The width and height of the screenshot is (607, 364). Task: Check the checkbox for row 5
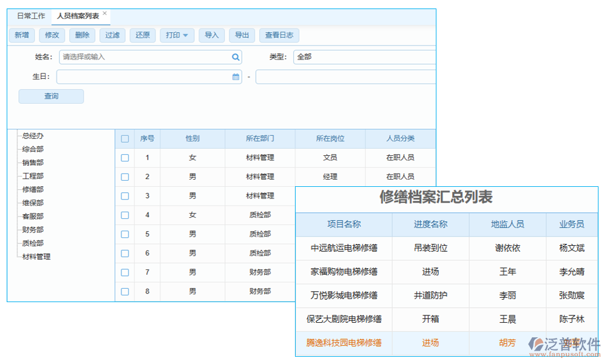pyautogui.click(x=125, y=234)
